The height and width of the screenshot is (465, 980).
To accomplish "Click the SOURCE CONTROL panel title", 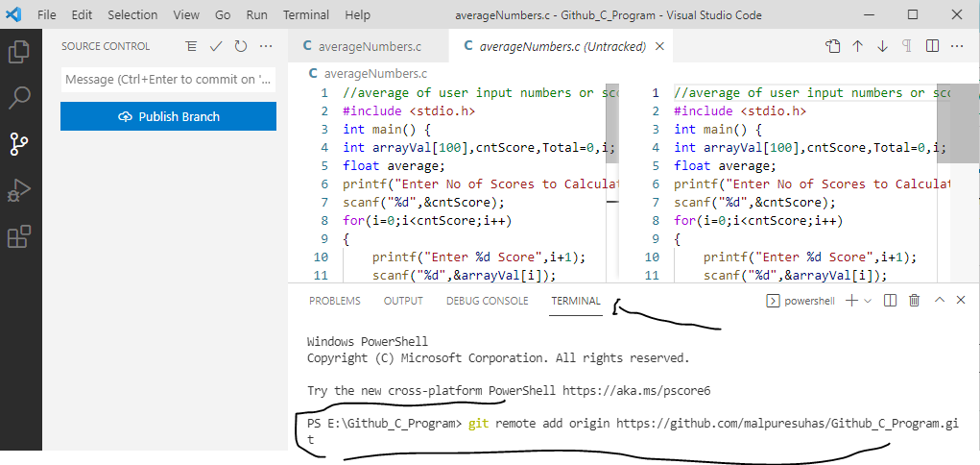I will (106, 46).
